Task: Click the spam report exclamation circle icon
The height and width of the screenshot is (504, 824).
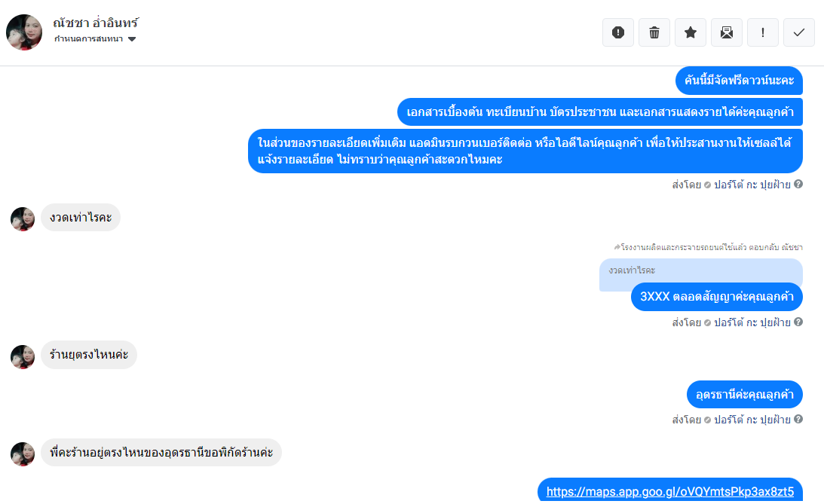Action: pos(618,32)
